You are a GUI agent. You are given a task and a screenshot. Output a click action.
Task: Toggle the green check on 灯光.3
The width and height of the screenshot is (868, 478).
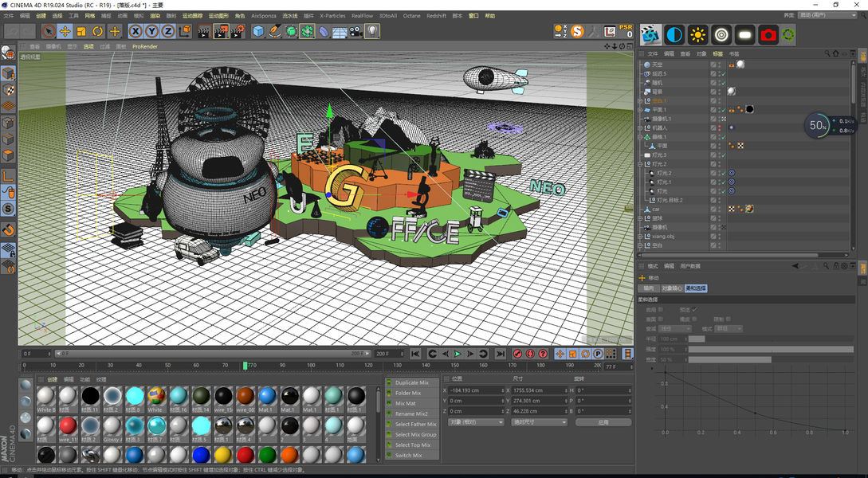pos(724,155)
